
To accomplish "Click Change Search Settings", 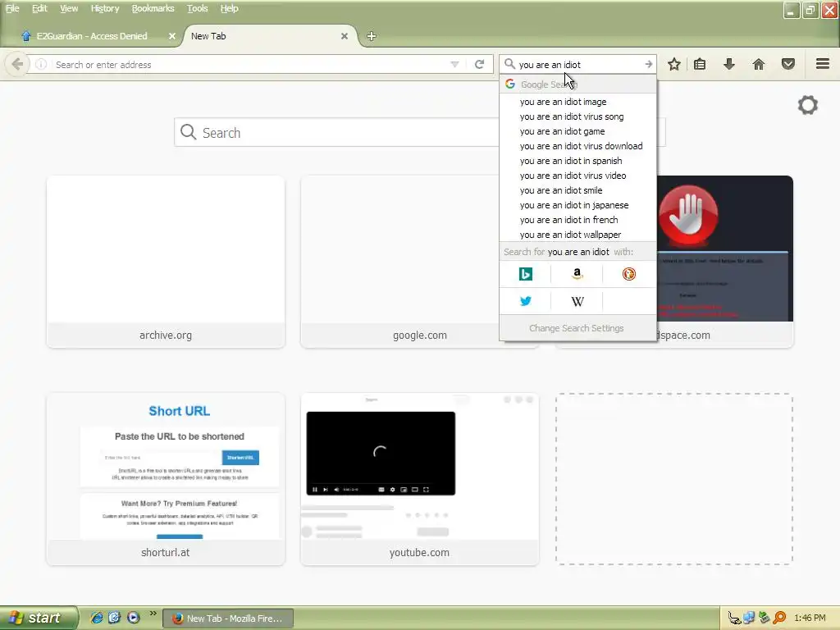I will [x=577, y=328].
